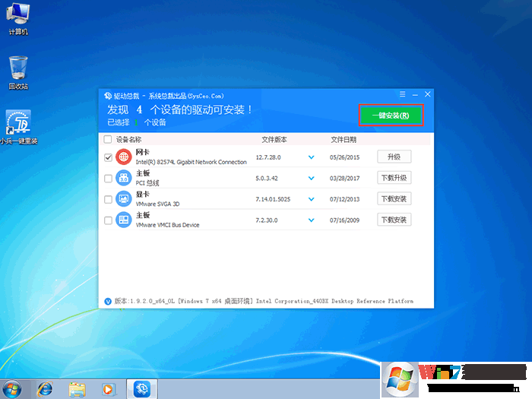Screen dimensions: 532x399
Task: Open Windows Media Player in the taskbar
Action: pyautogui.click(x=108, y=388)
